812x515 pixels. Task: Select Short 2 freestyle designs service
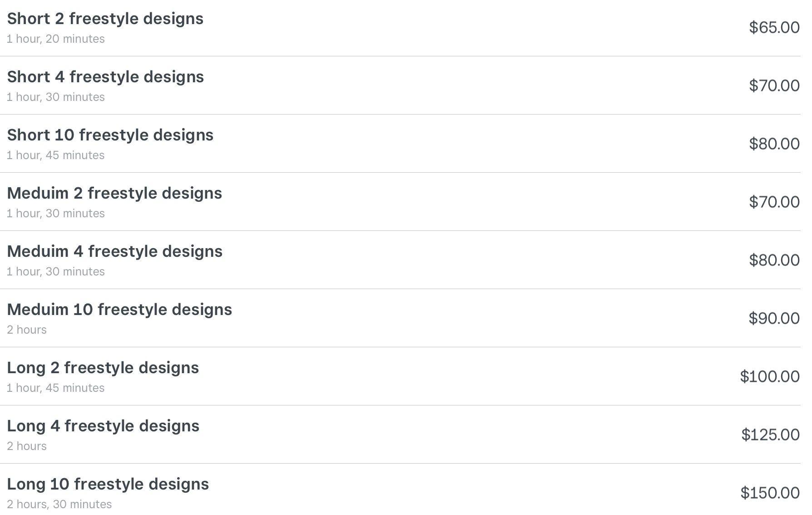click(105, 19)
